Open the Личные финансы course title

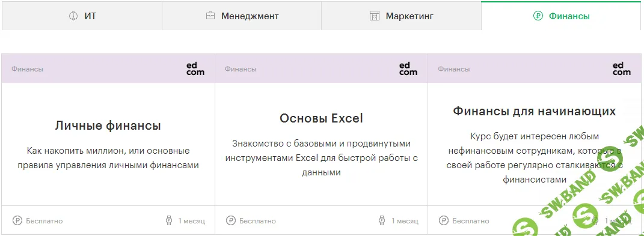coord(108,126)
